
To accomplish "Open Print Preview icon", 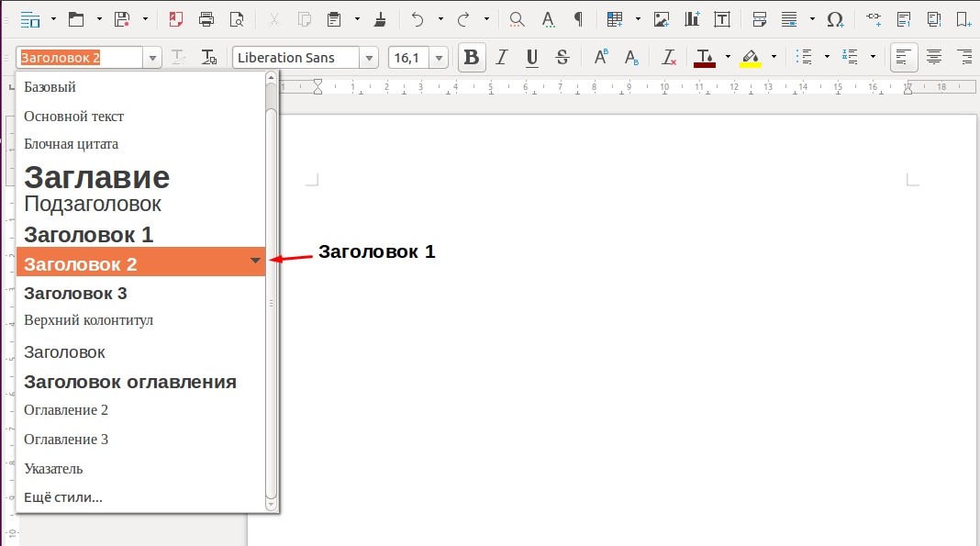I will click(x=237, y=19).
